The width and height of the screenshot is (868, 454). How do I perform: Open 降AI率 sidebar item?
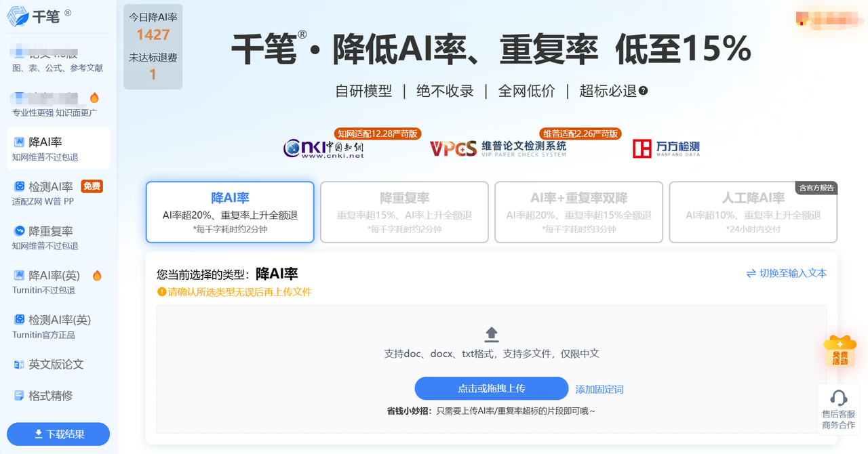tap(58, 148)
